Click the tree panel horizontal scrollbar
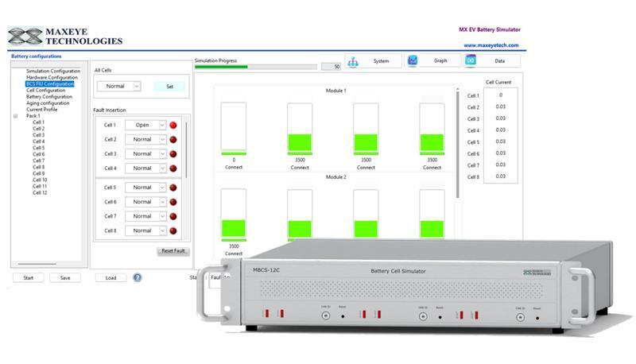Image resolution: width=636 pixels, height=364 pixels. click(x=37, y=264)
